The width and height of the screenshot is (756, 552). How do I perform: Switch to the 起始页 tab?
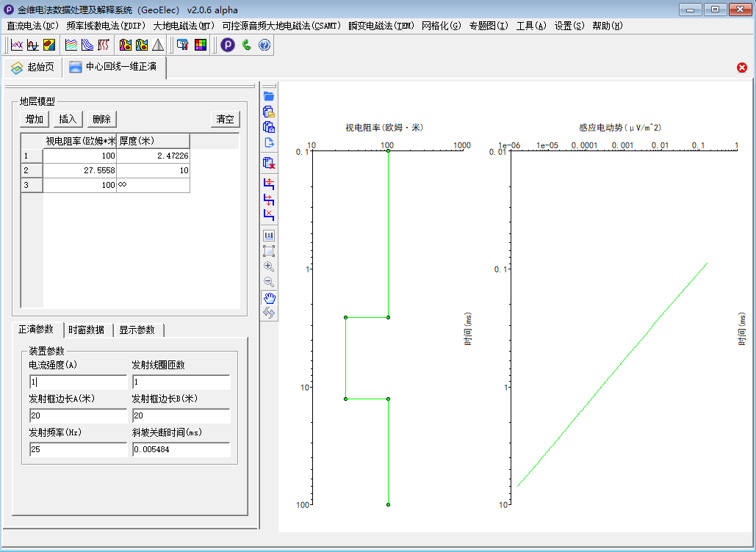[33, 68]
